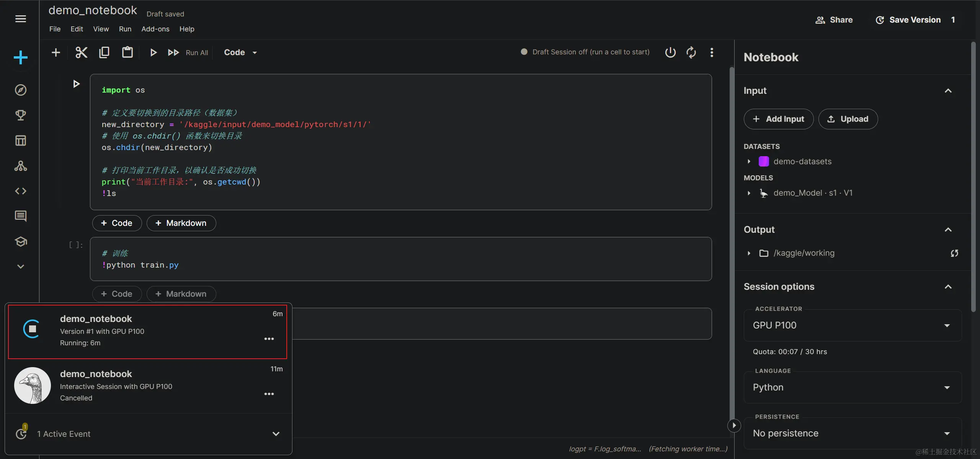
Task: Expand the demo-datasets tree item
Action: [749, 162]
